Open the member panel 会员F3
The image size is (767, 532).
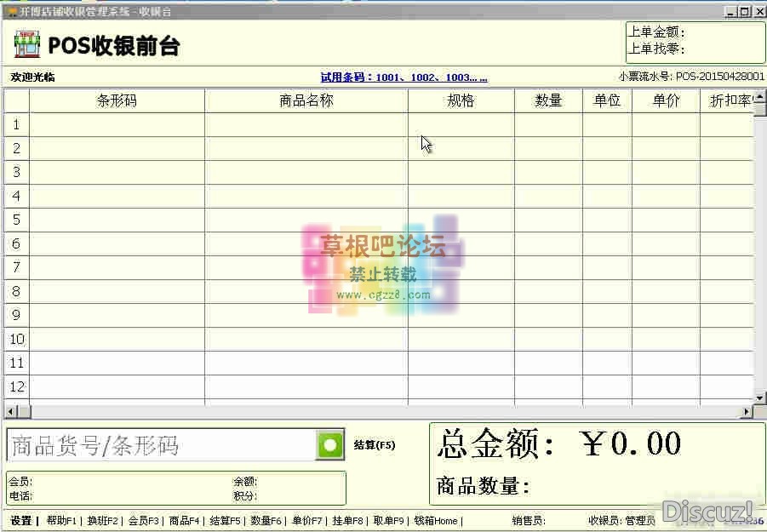[145, 521]
